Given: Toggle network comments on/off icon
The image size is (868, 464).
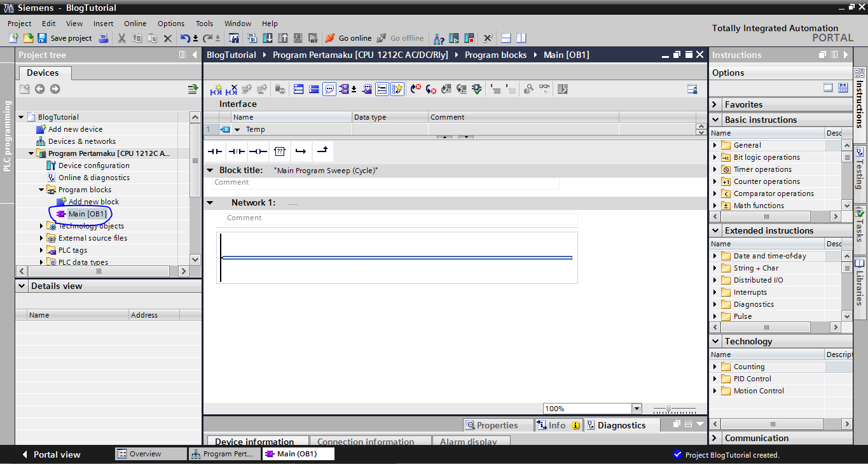Looking at the screenshot, I should tap(382, 89).
